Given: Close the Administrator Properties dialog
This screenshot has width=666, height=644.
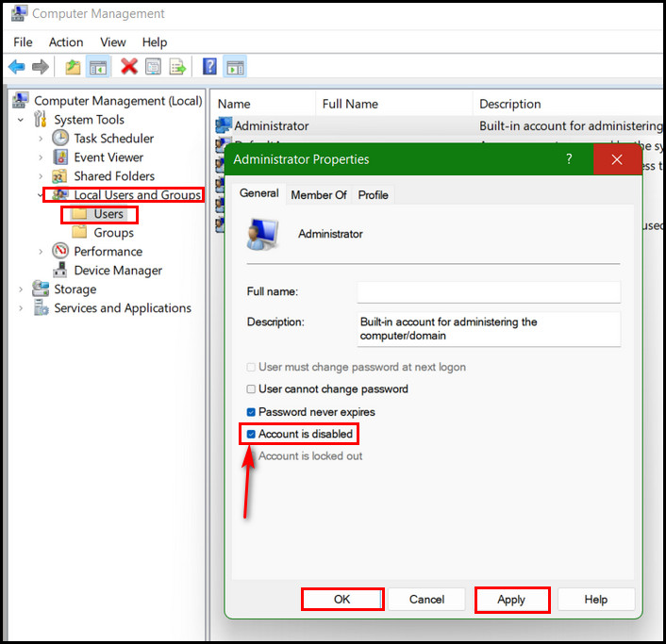Looking at the screenshot, I should coord(617,159).
